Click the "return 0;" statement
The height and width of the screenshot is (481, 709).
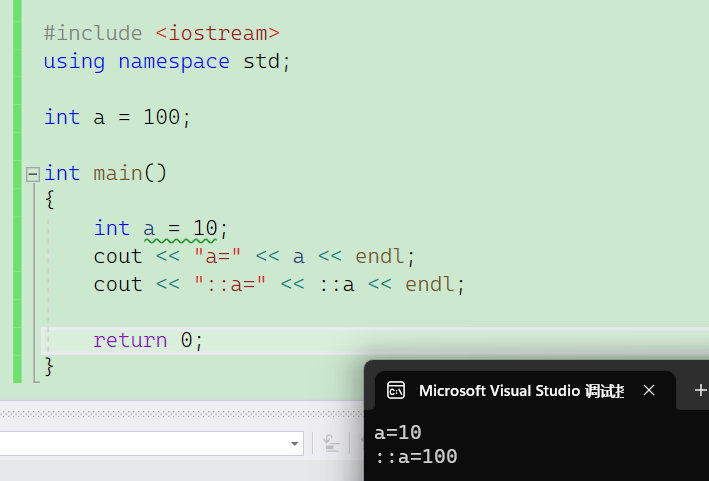point(148,340)
